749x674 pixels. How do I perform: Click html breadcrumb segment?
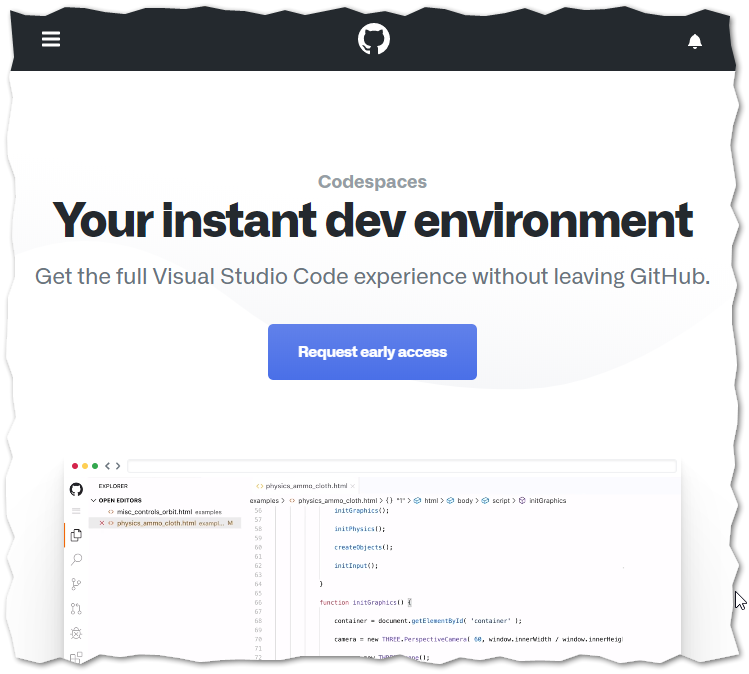[431, 501]
